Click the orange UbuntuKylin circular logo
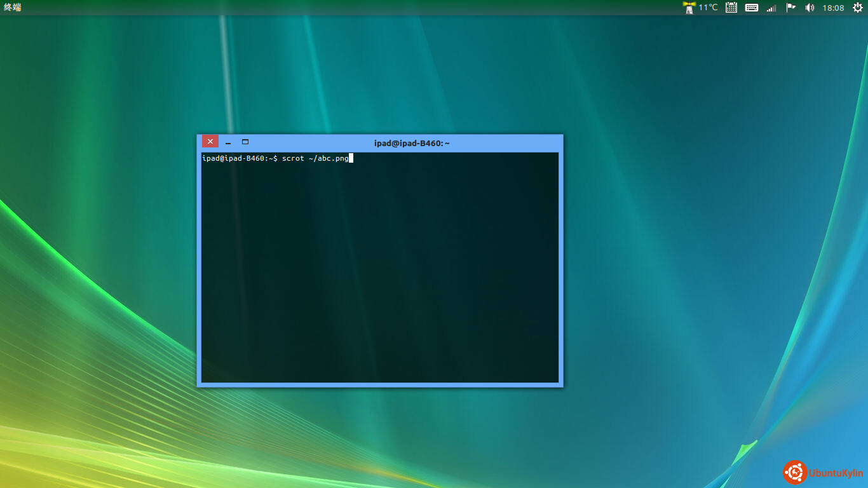The image size is (868, 488). (795, 473)
